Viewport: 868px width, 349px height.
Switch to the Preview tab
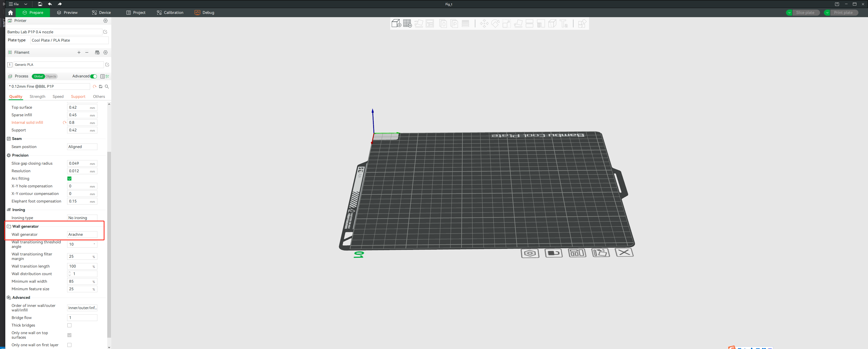tap(67, 12)
